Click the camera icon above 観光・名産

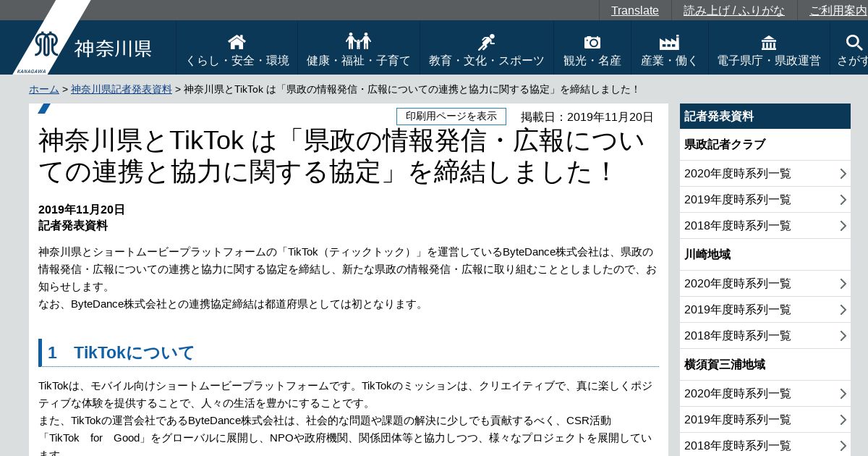[x=592, y=42]
